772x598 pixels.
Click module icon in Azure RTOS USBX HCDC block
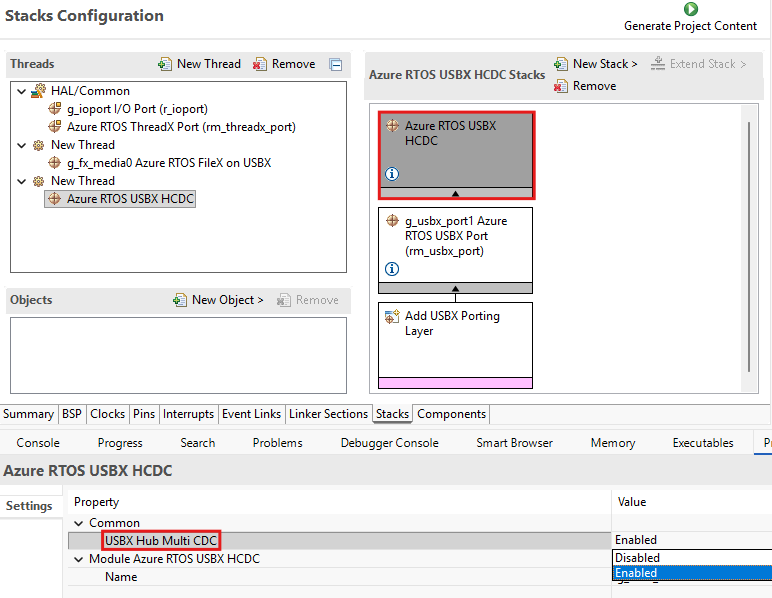[392, 126]
